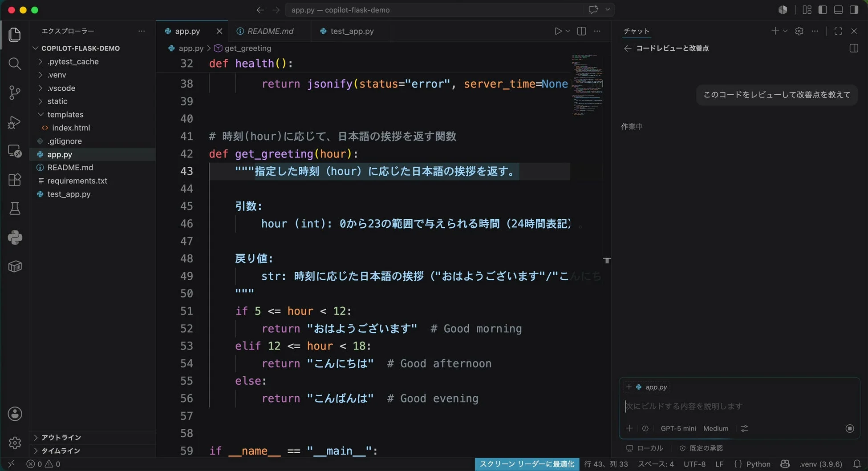Open the Accounts menu
The width and height of the screenshot is (868, 471).
15,414
